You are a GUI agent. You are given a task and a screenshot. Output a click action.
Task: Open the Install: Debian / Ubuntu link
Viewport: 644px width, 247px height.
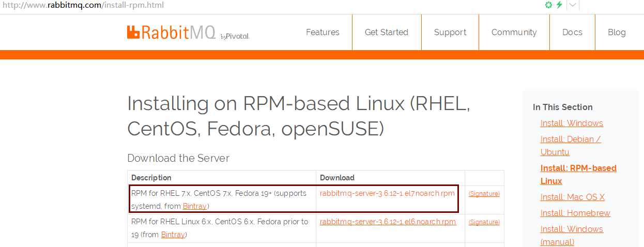point(571,146)
